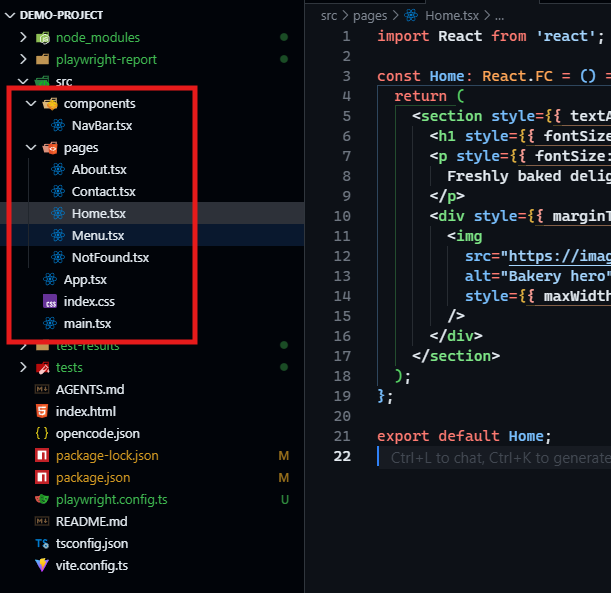Click the CSS icon beside index.css

click(x=50, y=302)
